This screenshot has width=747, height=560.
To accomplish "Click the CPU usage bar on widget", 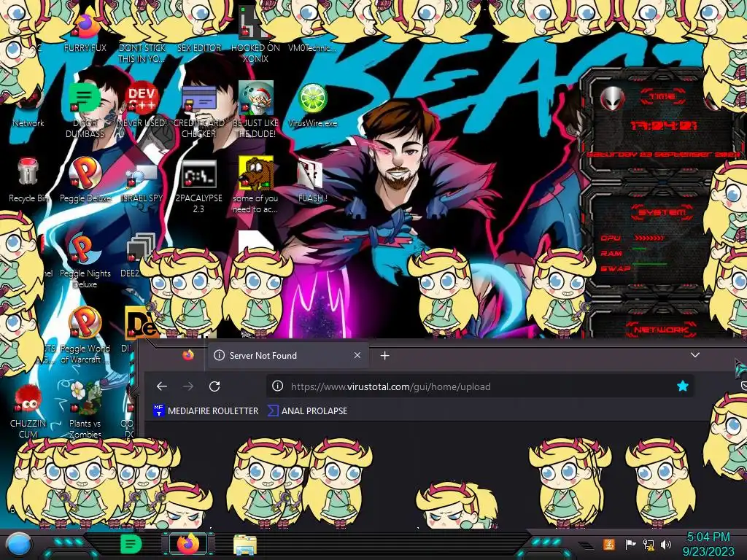I will point(649,238).
